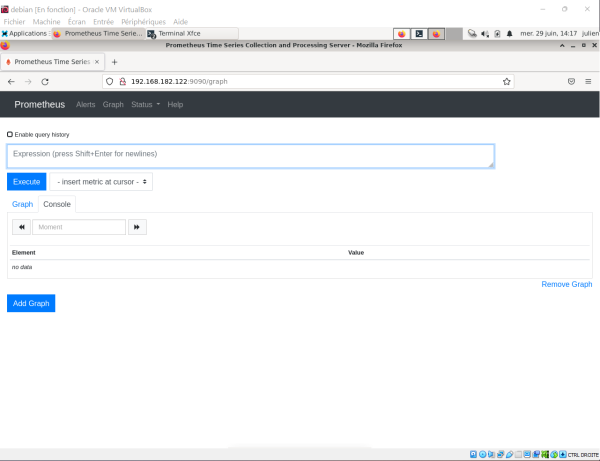
Task: Open VirtualBox Périphériques menu
Action: (143, 22)
